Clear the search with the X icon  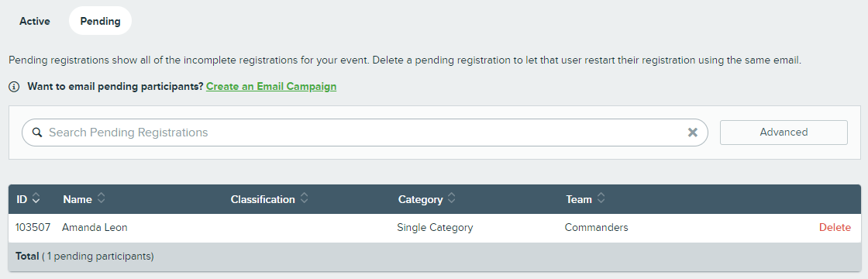[x=693, y=133]
